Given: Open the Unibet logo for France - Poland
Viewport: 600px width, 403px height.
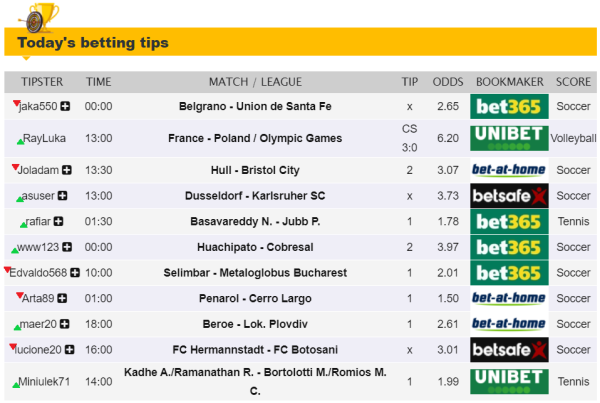Looking at the screenshot, I should click(509, 138).
